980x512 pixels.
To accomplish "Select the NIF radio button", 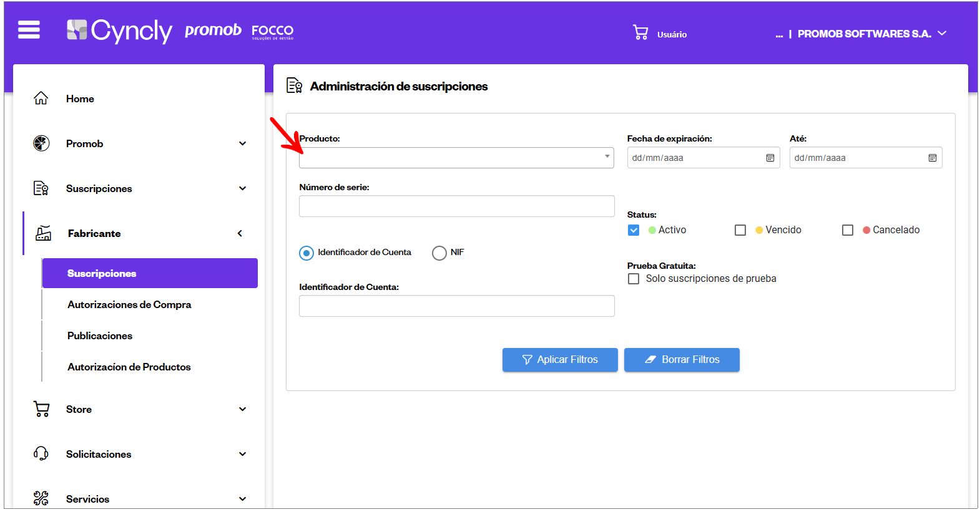I will click(x=439, y=253).
